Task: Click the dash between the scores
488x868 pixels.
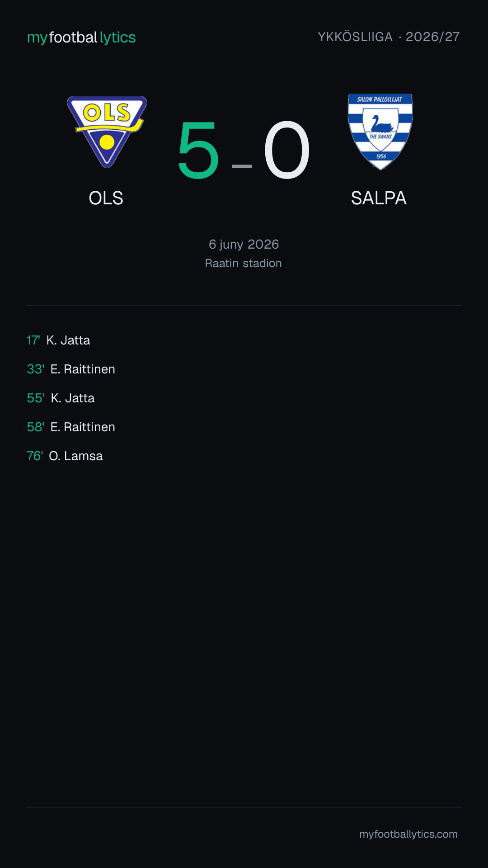Action: (x=242, y=166)
